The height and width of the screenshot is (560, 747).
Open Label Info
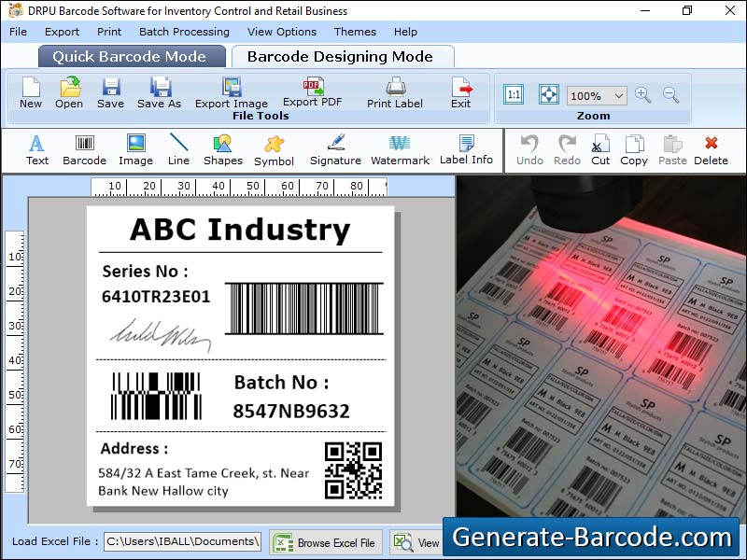465,149
